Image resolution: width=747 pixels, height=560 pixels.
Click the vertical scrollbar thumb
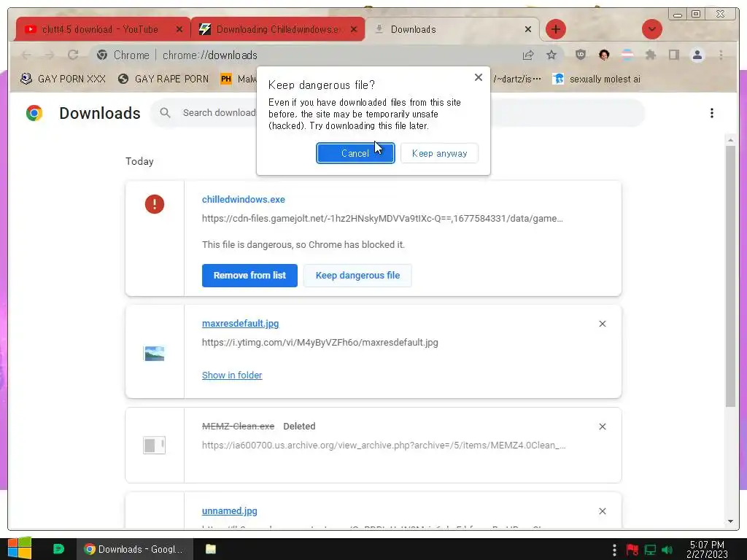coord(730,276)
